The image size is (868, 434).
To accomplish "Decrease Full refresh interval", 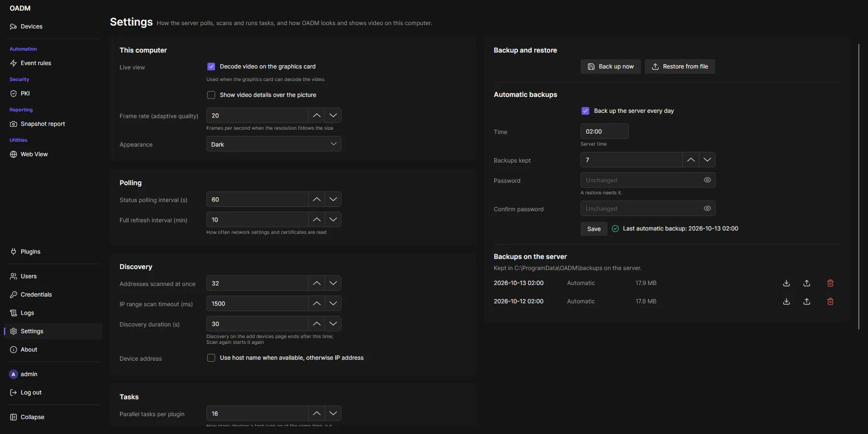I will [x=333, y=219].
